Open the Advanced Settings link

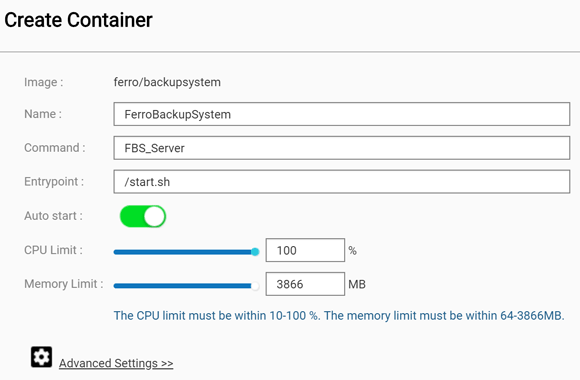pos(116,363)
